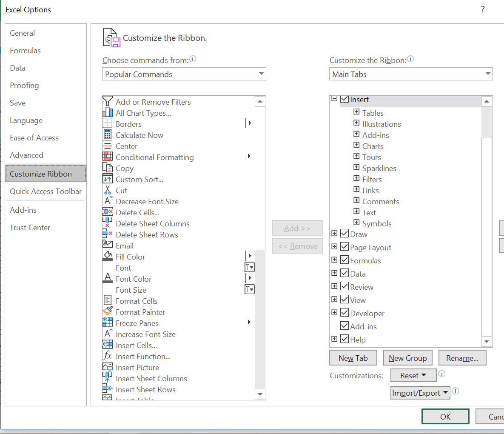Select the Delete Sheet Rows icon
The height and width of the screenshot is (434, 504).
click(108, 234)
